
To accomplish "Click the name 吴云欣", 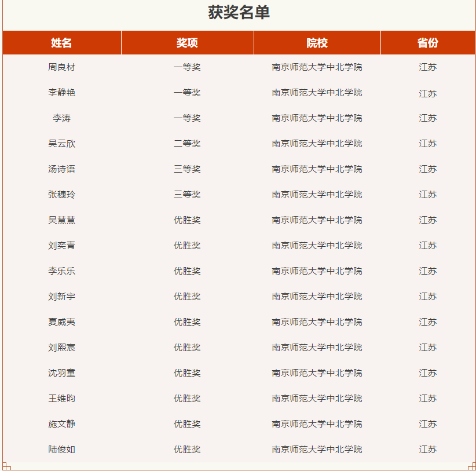I will [61, 144].
